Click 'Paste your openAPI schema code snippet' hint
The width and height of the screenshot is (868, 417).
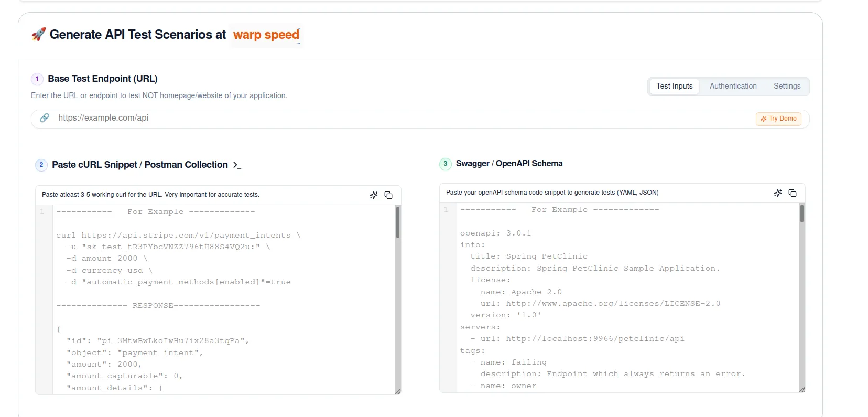[x=552, y=193]
